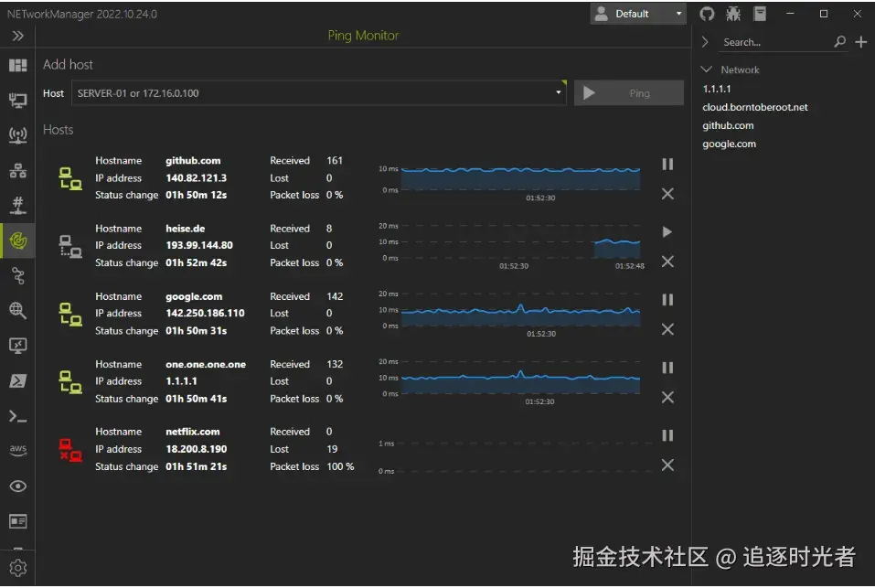Screen dimensions: 875x588
Task: Select the Ping Monitor sidebar icon
Action: tap(18, 241)
